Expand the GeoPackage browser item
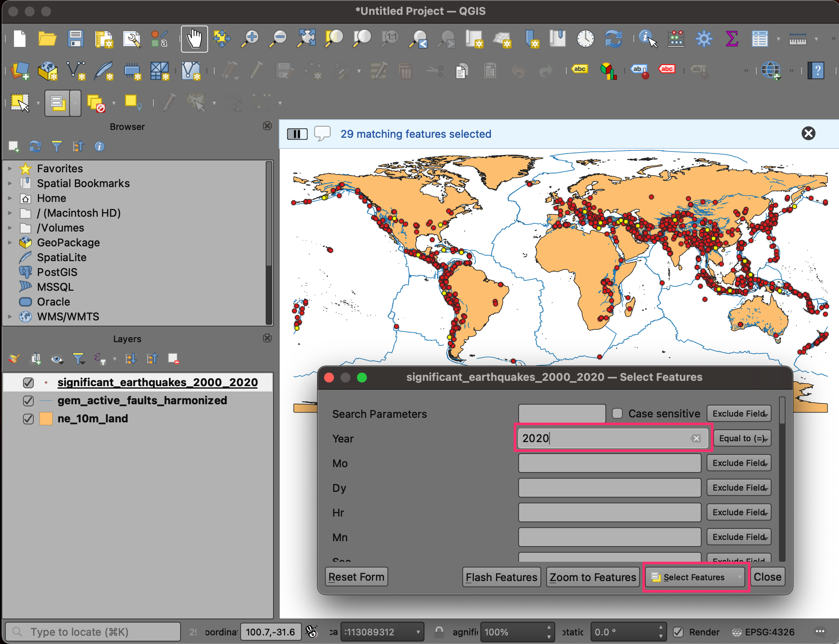 tap(10, 243)
